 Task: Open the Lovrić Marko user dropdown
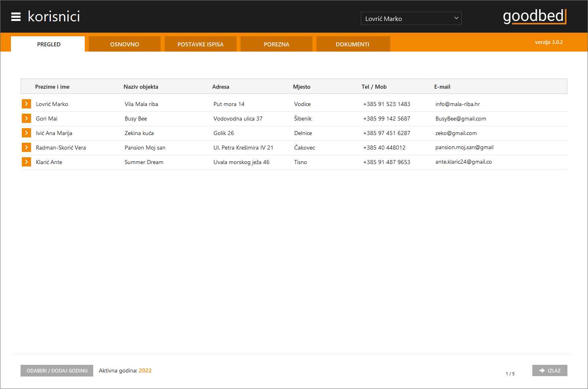point(411,19)
